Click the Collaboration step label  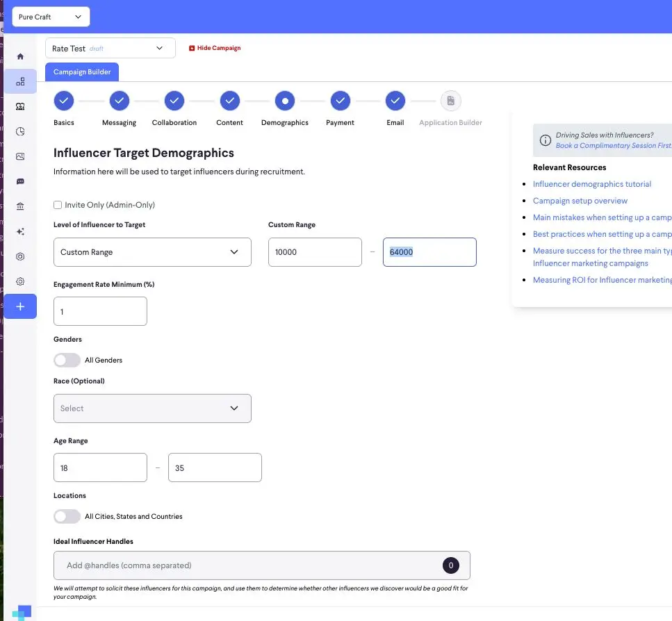tap(174, 122)
